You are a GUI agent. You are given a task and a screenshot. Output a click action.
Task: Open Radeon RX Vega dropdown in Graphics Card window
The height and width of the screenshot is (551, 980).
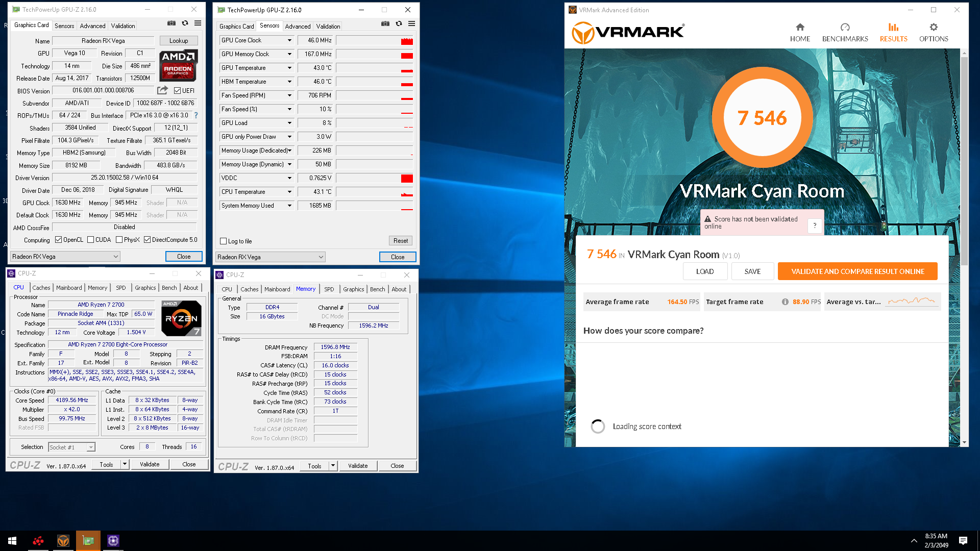coord(65,257)
